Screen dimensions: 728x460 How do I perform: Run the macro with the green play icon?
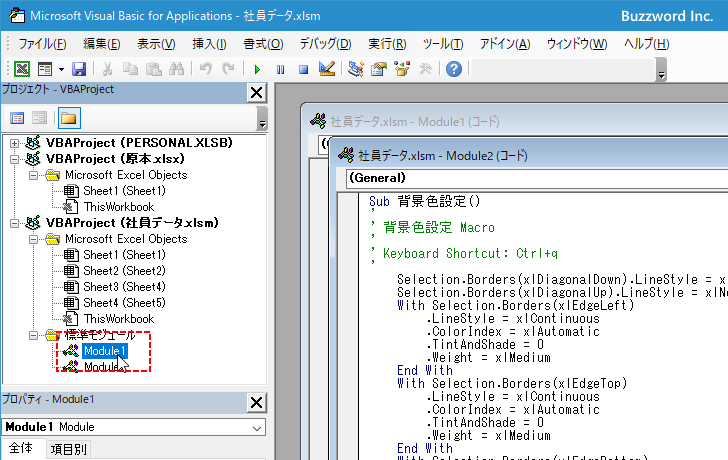pyautogui.click(x=257, y=70)
